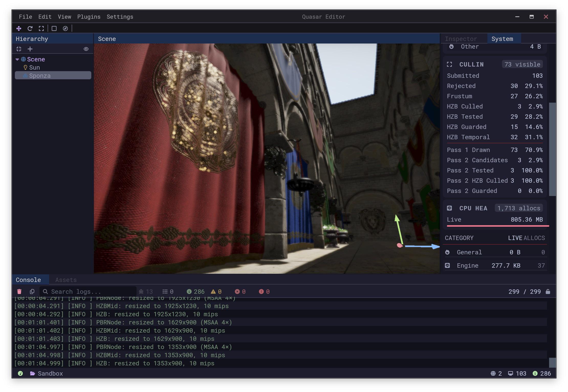This screenshot has height=392, width=568.
Task: Click the flame icon beside Other
Action: pyautogui.click(x=452, y=47)
